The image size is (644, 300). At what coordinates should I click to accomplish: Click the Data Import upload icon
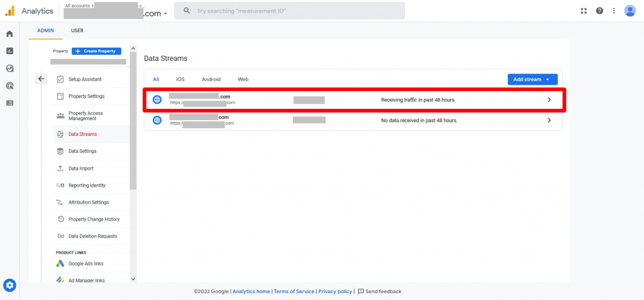pos(60,169)
